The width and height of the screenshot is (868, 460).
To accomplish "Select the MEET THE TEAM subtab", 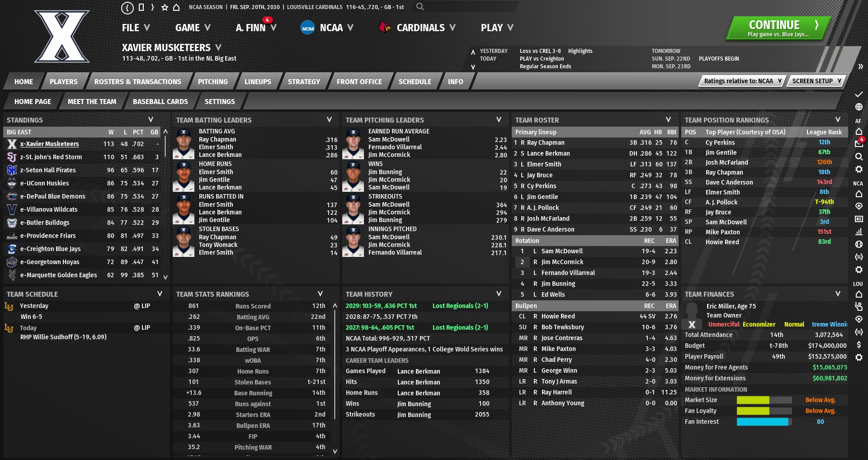I will tap(92, 101).
